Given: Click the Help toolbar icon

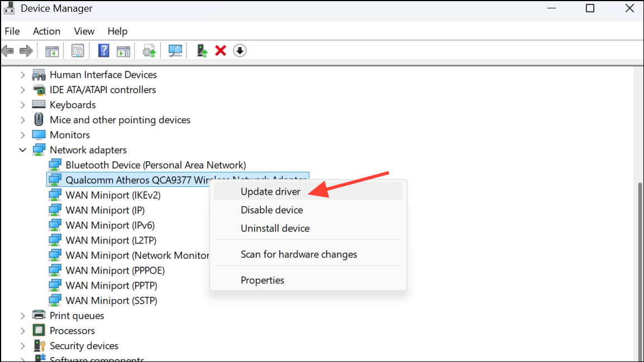Looking at the screenshot, I should coord(103,50).
